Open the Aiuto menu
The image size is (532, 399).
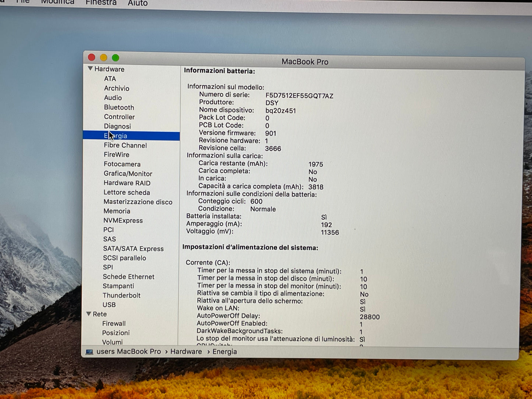[138, 3]
